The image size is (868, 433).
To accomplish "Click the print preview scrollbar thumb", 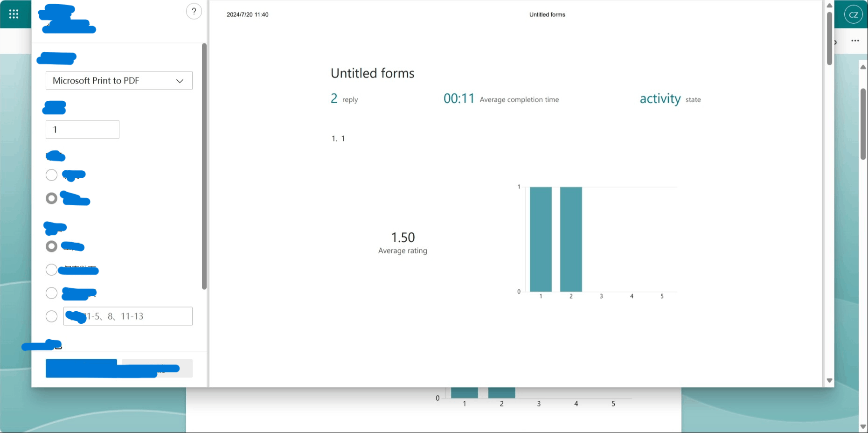I will point(829,38).
